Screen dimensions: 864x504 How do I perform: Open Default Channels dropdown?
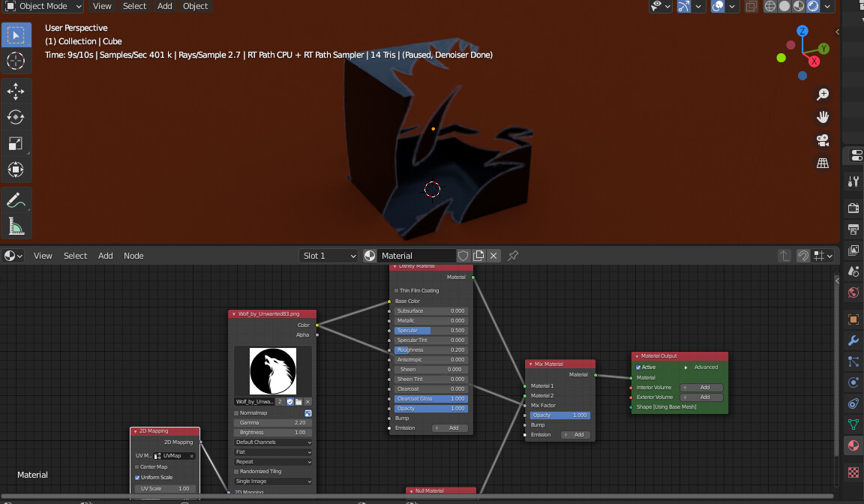tap(273, 442)
